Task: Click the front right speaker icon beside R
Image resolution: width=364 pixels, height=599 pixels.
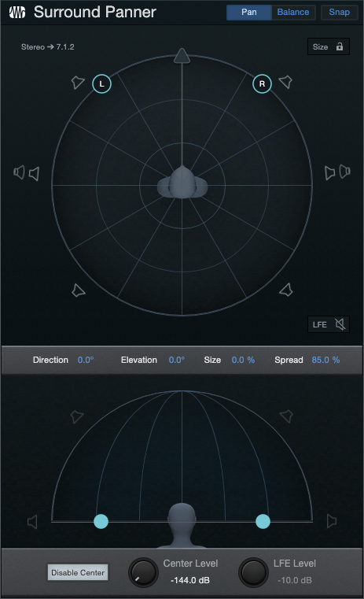Action: point(286,82)
